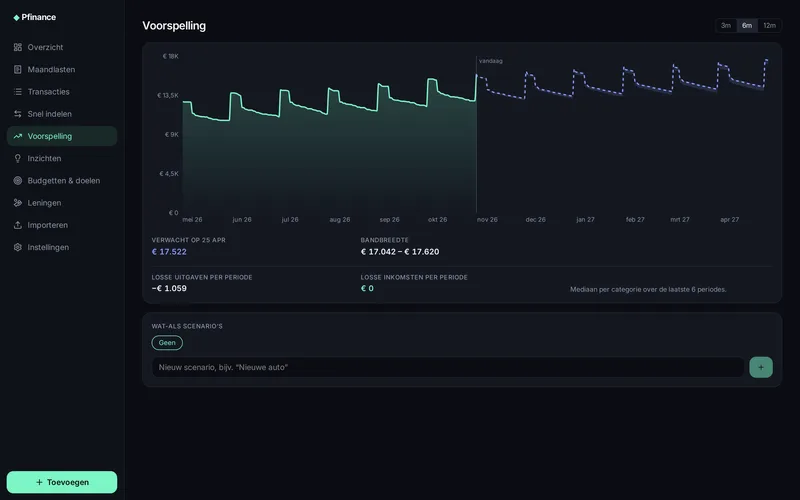Open the Overzicht dashboard icon
The image size is (800, 500).
[18, 47]
